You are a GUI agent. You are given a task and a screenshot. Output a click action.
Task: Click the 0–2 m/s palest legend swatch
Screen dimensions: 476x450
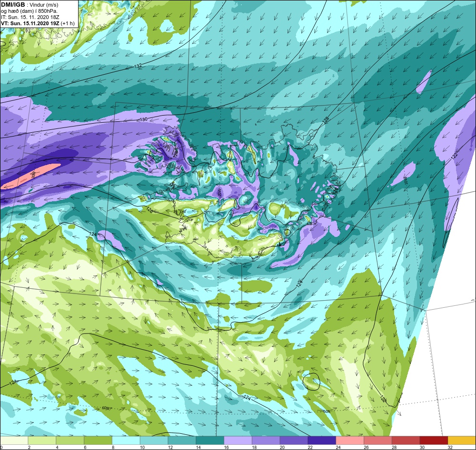pyautogui.click(x=14, y=440)
